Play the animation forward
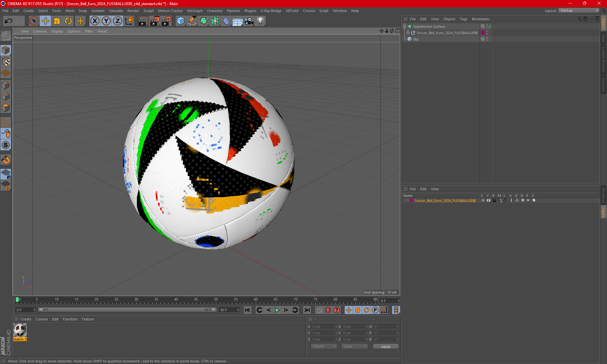 (277, 310)
